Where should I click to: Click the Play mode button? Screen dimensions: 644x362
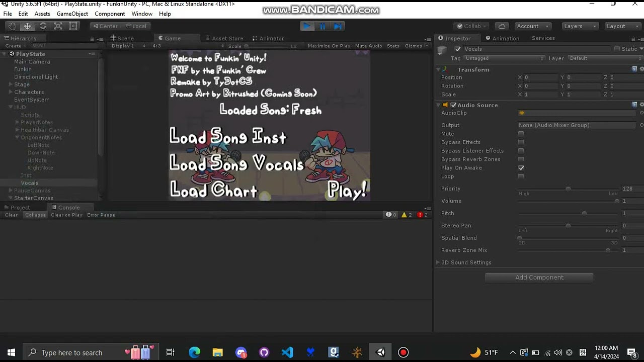pos(307,26)
